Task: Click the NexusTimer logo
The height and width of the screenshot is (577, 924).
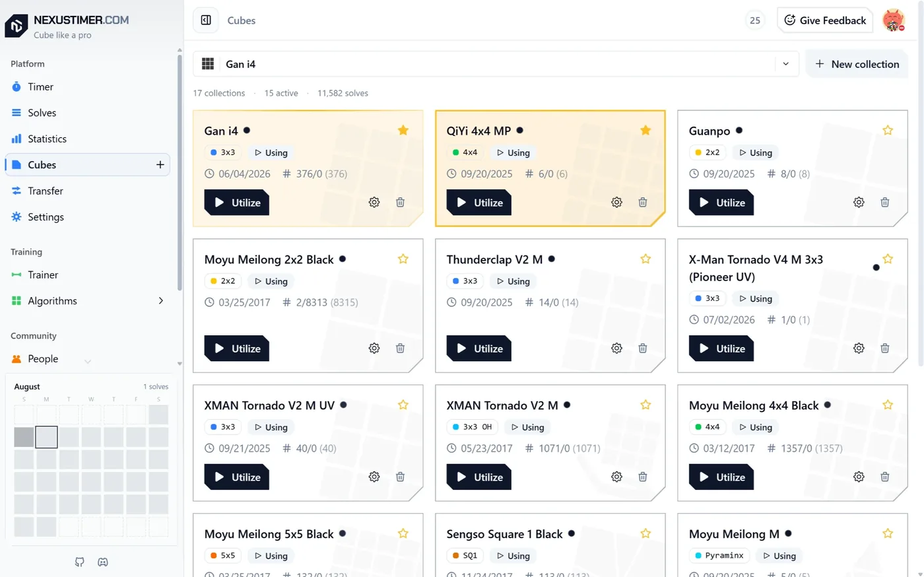Action: 16,26
